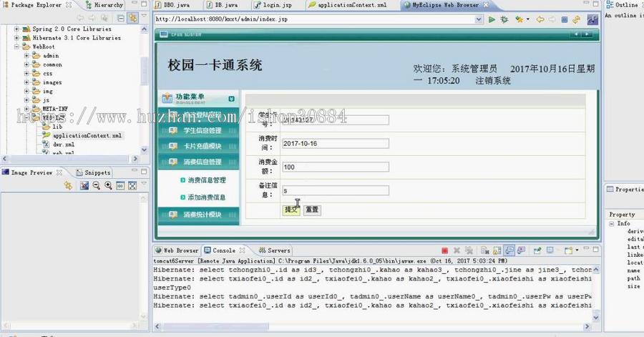Click Display Selected Console icon
644x337 pixels.
550,250
